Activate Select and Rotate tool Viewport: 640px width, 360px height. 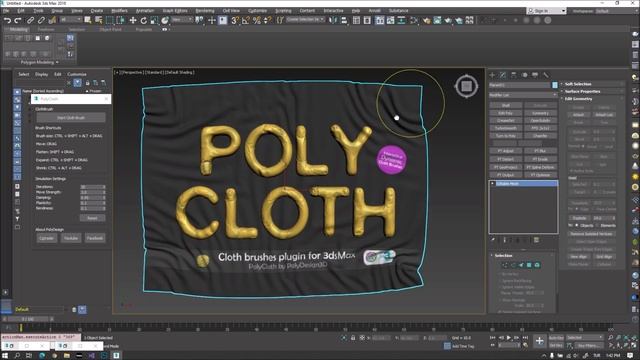(143, 20)
